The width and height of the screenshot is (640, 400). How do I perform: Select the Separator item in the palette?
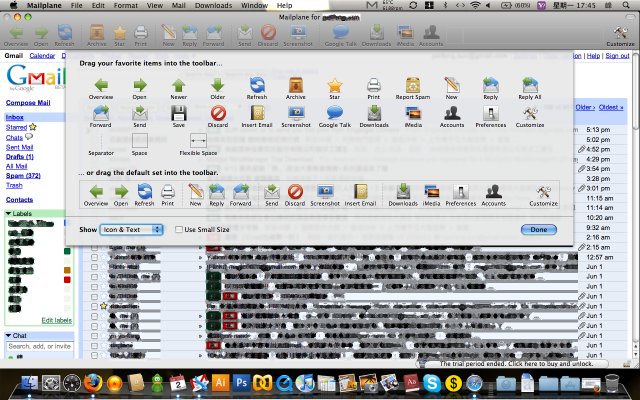point(100,144)
